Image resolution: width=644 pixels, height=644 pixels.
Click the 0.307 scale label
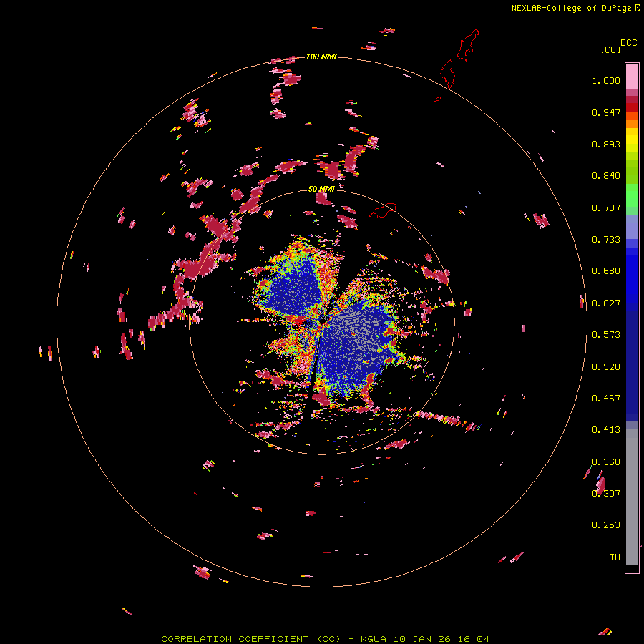click(606, 494)
